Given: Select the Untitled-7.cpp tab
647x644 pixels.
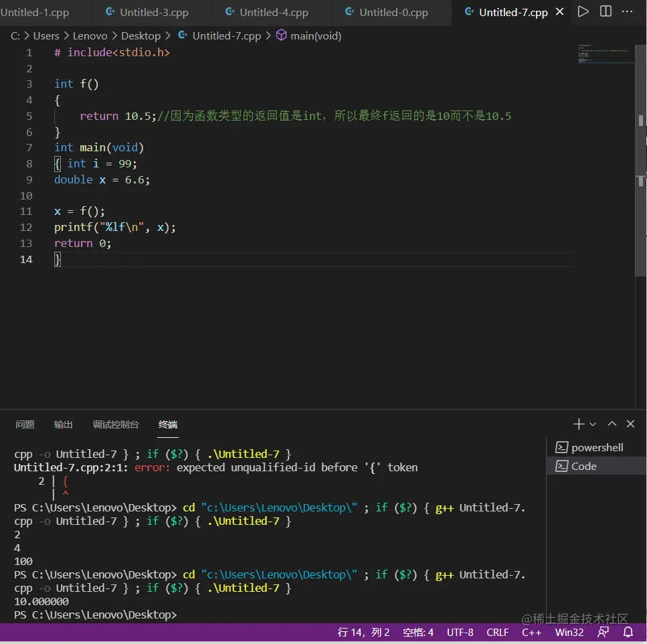Looking at the screenshot, I should click(x=513, y=12).
